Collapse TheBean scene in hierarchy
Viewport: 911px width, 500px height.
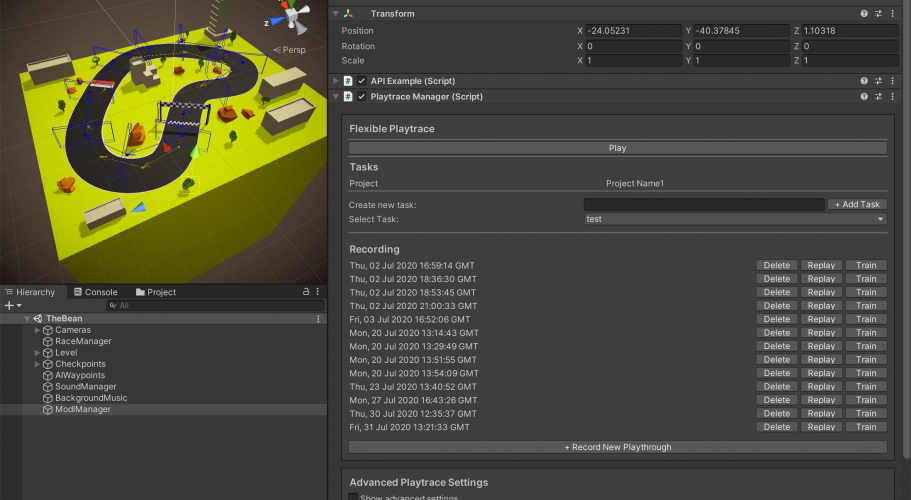tap(27, 319)
